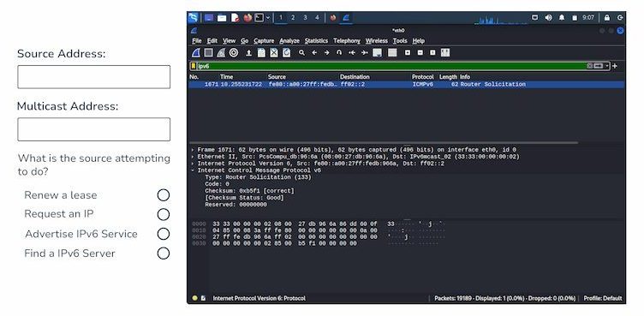
Task: Open the Capture menu
Action: click(264, 41)
